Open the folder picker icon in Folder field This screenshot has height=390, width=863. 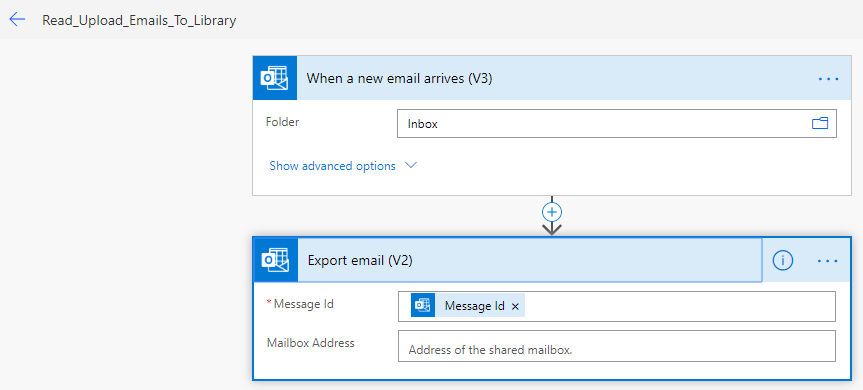tap(820, 123)
